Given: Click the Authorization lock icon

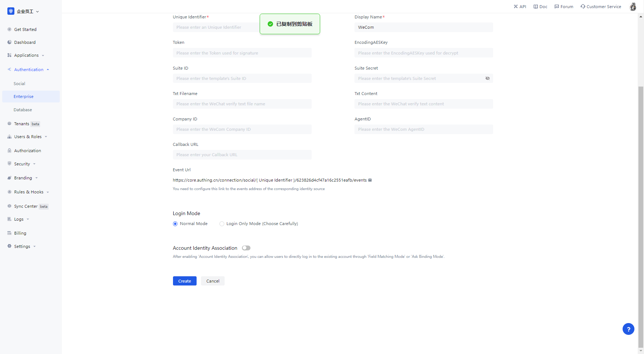Looking at the screenshot, I should click(x=10, y=151).
